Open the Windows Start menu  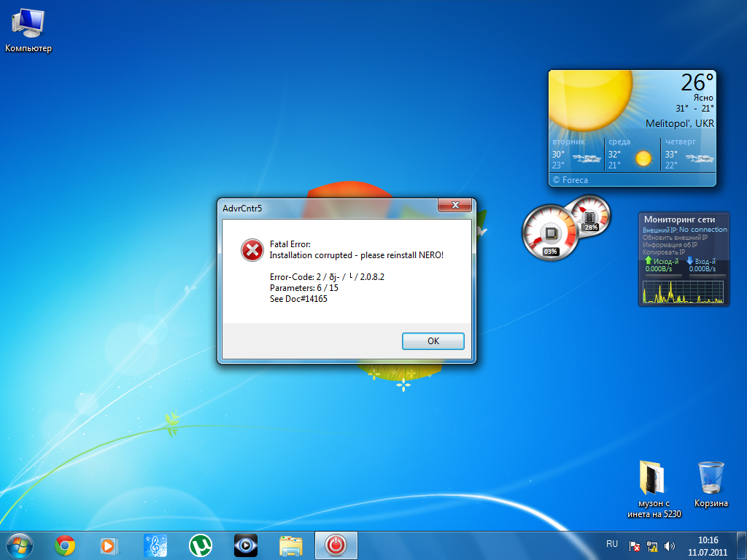coord(20,545)
